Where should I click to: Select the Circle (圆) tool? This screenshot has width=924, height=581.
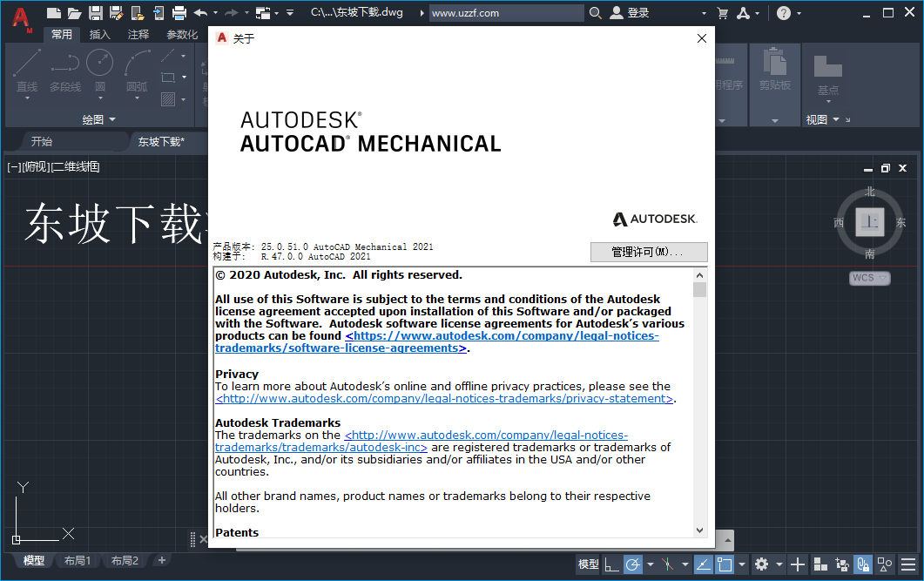(x=99, y=70)
